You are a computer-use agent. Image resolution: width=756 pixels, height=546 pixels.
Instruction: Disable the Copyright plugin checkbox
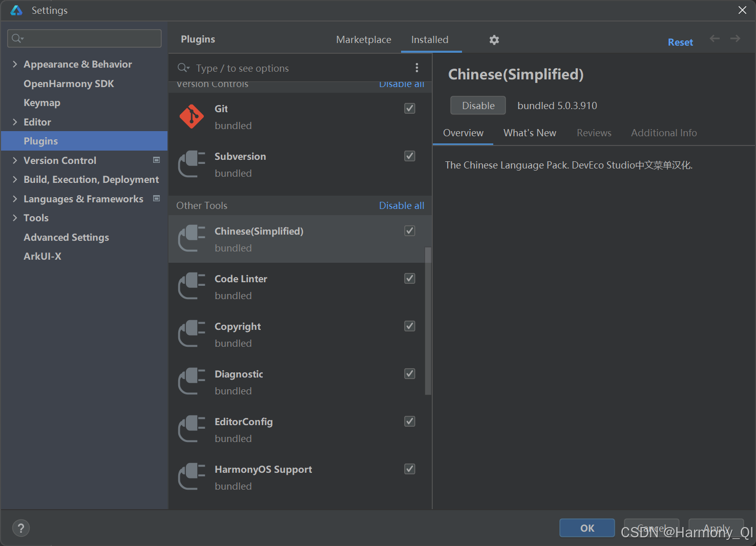tap(410, 326)
